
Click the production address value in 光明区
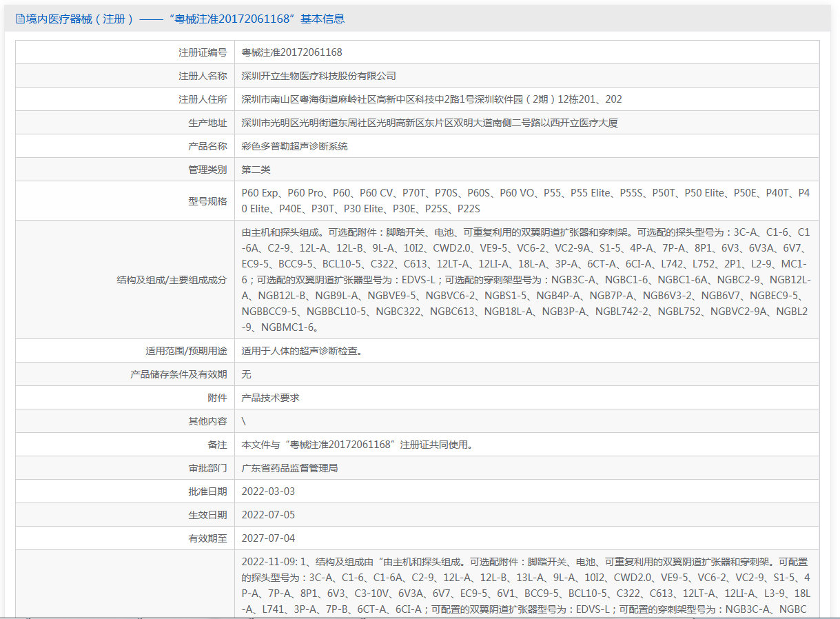pyautogui.click(x=430, y=123)
